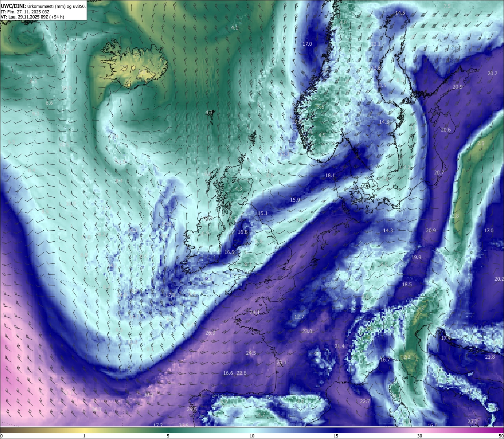Click the 19.9 value over Poland
The image size is (504, 439).
click(416, 257)
